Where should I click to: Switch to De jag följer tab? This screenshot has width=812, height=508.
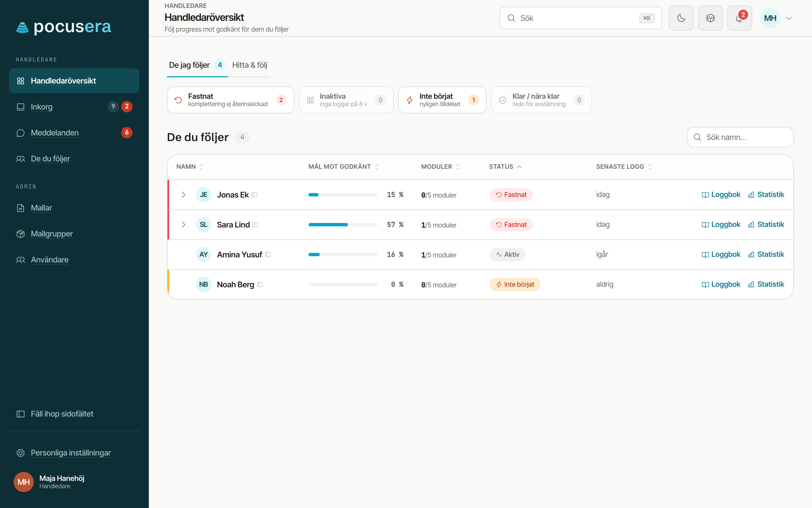coord(197,65)
